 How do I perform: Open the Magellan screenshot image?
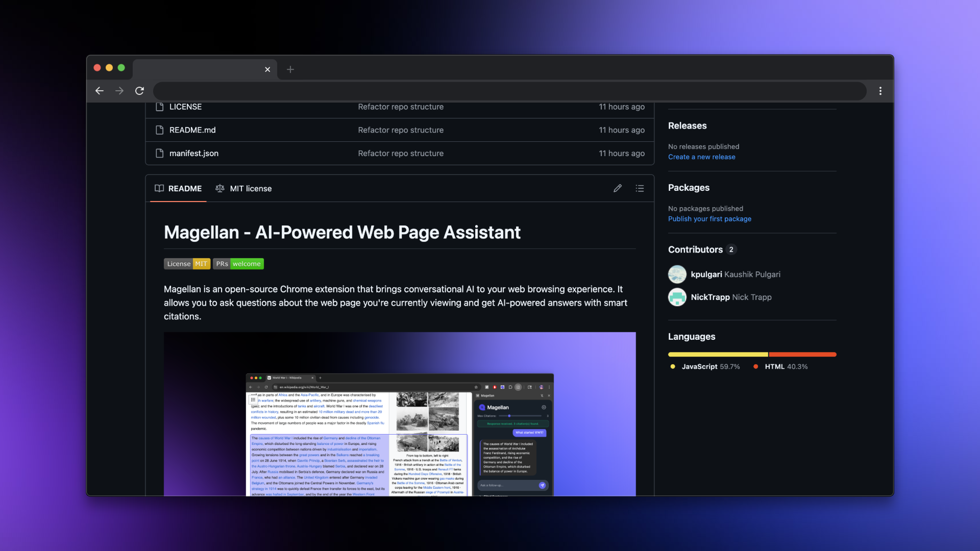coord(400,414)
